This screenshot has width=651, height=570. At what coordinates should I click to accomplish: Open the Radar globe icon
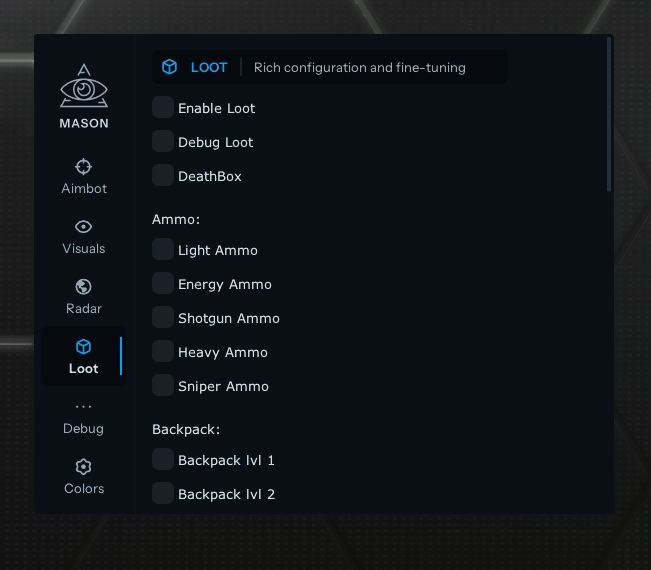pyautogui.click(x=83, y=286)
